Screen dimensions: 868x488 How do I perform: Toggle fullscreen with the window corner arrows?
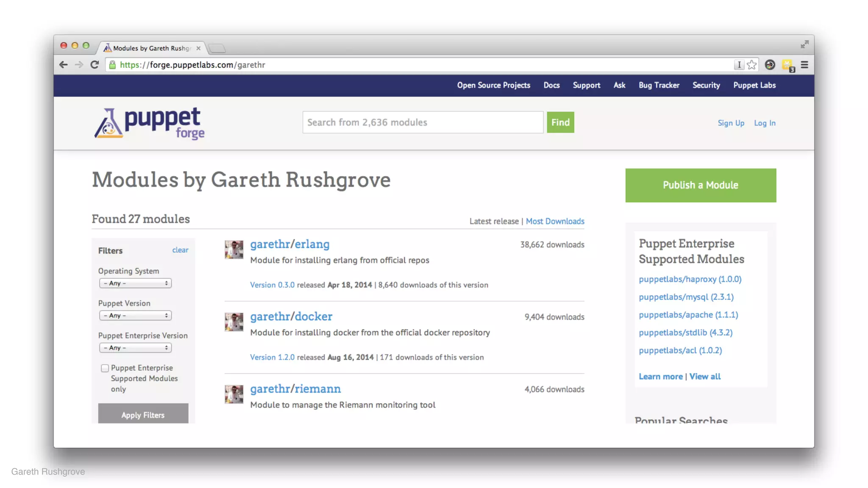pos(804,44)
